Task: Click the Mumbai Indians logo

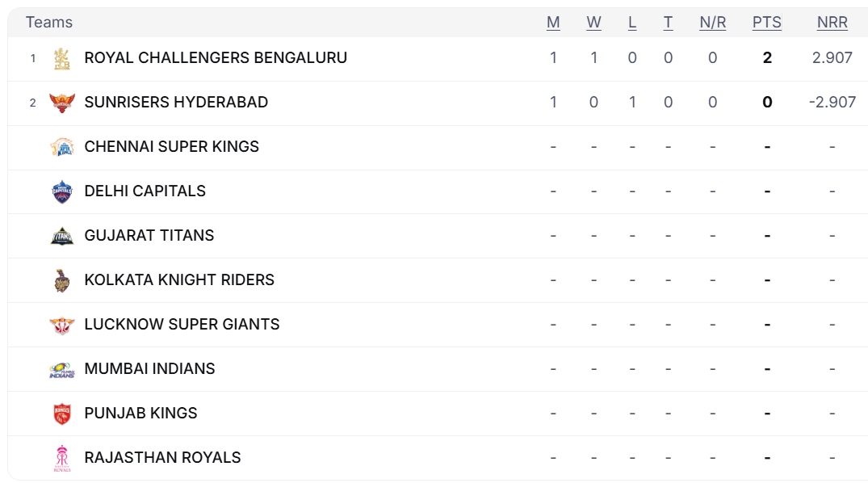Action: tap(61, 369)
